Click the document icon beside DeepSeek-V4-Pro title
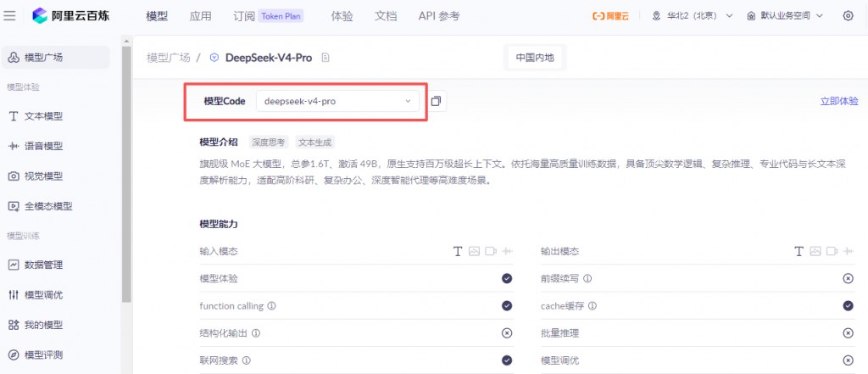 pyautogui.click(x=325, y=58)
